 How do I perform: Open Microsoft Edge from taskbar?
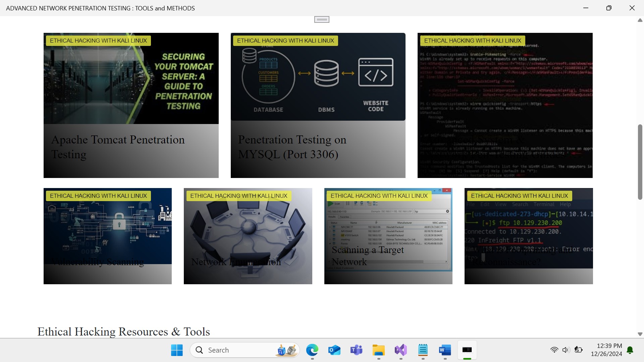312,350
